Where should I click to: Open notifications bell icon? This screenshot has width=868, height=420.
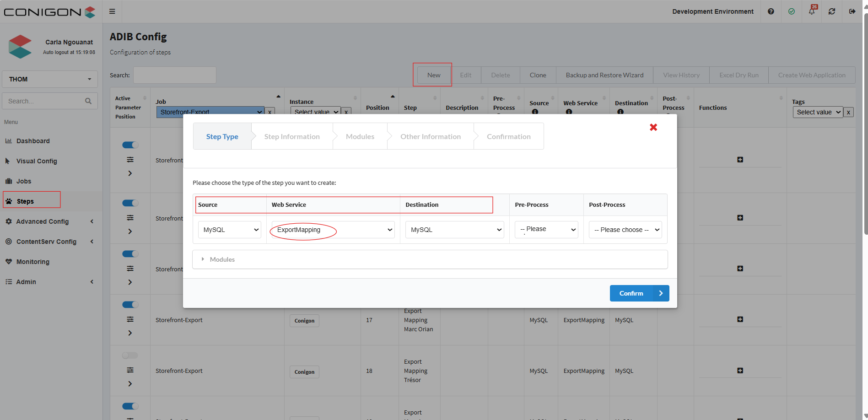[x=811, y=11]
